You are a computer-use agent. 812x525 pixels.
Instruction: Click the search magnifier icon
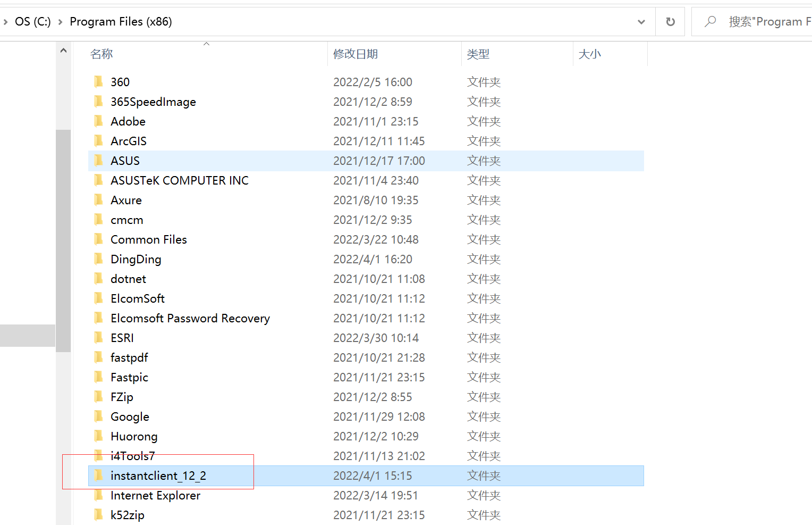coord(710,21)
